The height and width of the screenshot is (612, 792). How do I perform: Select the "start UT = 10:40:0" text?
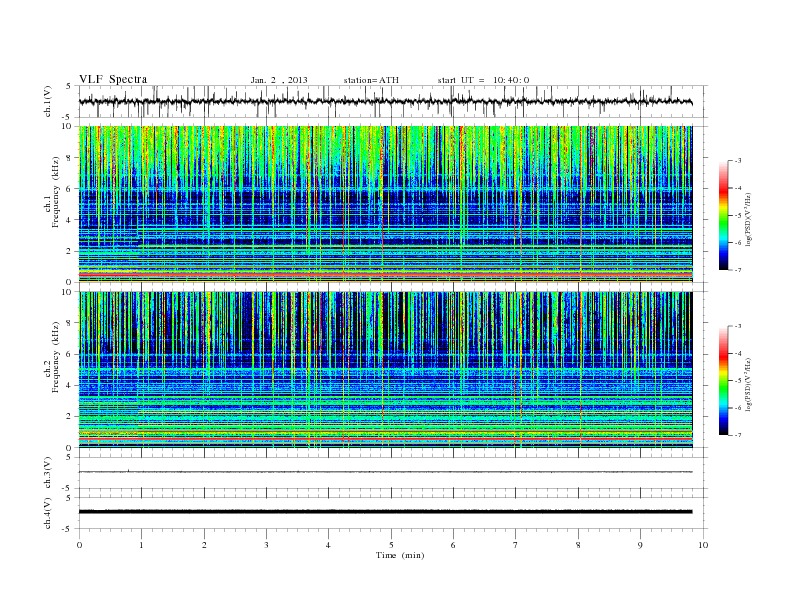pyautogui.click(x=483, y=80)
